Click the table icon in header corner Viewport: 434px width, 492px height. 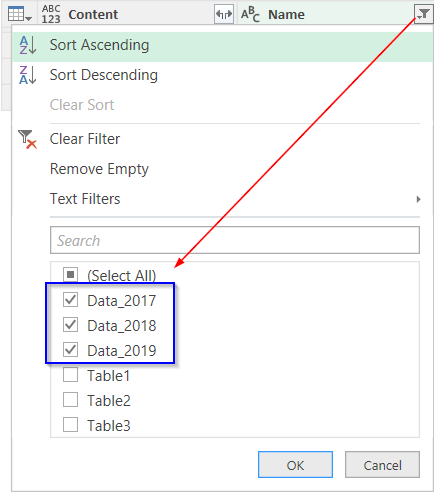(19, 14)
